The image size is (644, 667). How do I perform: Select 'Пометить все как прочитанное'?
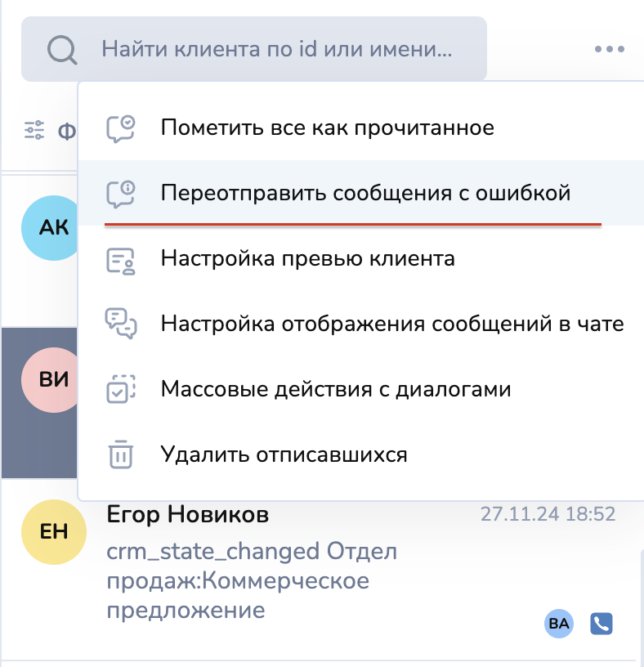click(x=327, y=128)
